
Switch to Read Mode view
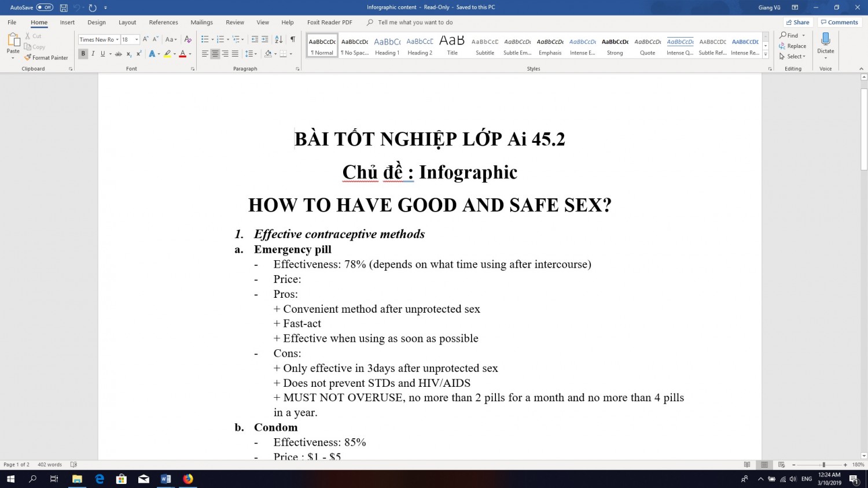click(x=747, y=464)
